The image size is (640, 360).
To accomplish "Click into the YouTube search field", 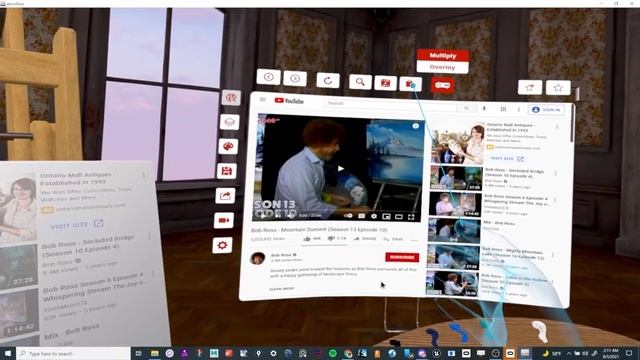I will point(391,104).
